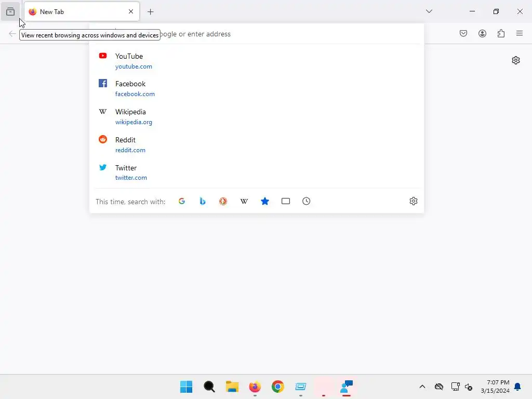
Task: Show hidden system tray icons
Action: [x=422, y=387]
